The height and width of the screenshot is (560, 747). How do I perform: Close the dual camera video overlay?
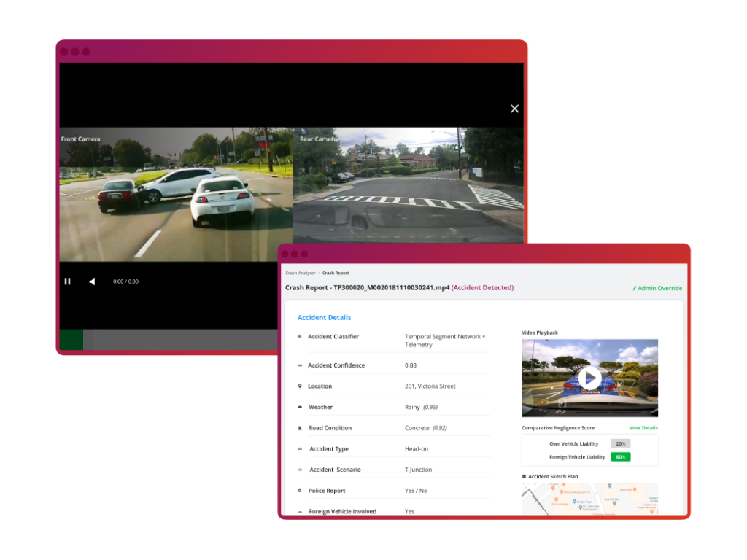pos(514,109)
